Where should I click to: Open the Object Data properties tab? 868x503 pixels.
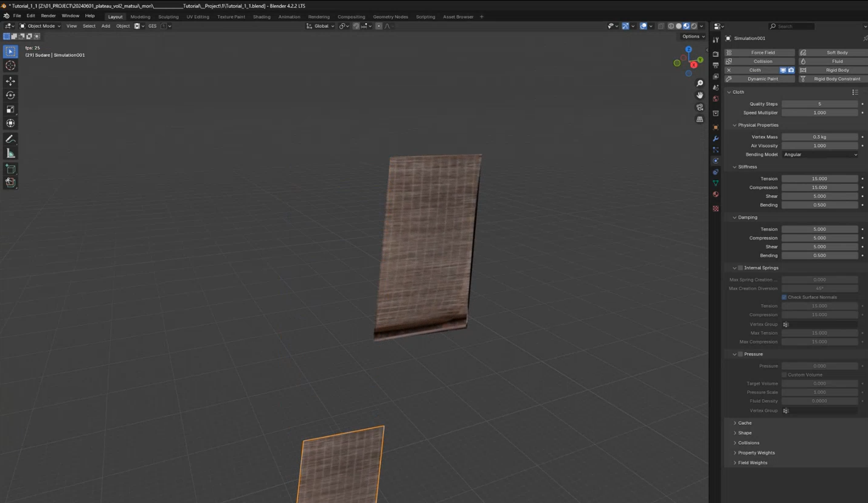[x=715, y=183]
